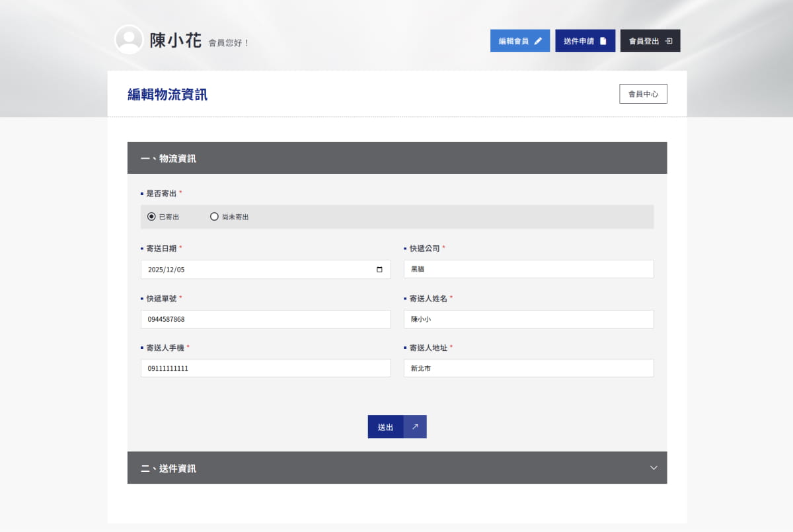Click the user avatar profile icon
This screenshot has width=793, height=532.
tap(129, 40)
